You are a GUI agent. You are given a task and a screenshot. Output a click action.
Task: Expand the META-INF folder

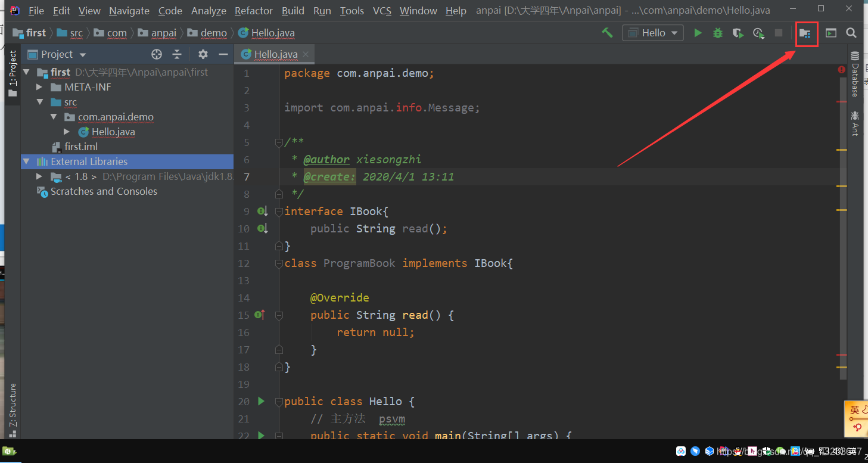[x=40, y=87]
